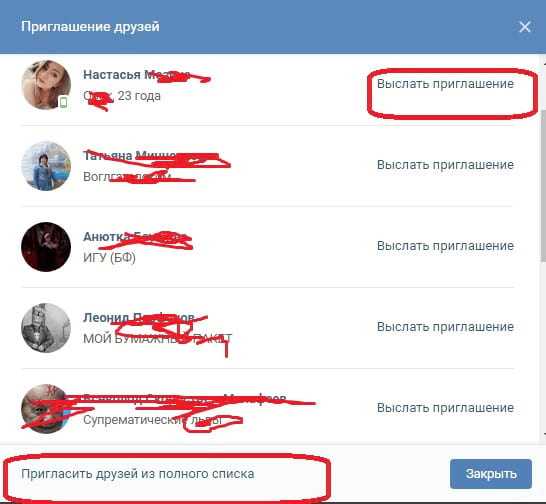This screenshot has height=504, width=546.
Task: Send invitation to the fifth friend
Action: point(445,408)
